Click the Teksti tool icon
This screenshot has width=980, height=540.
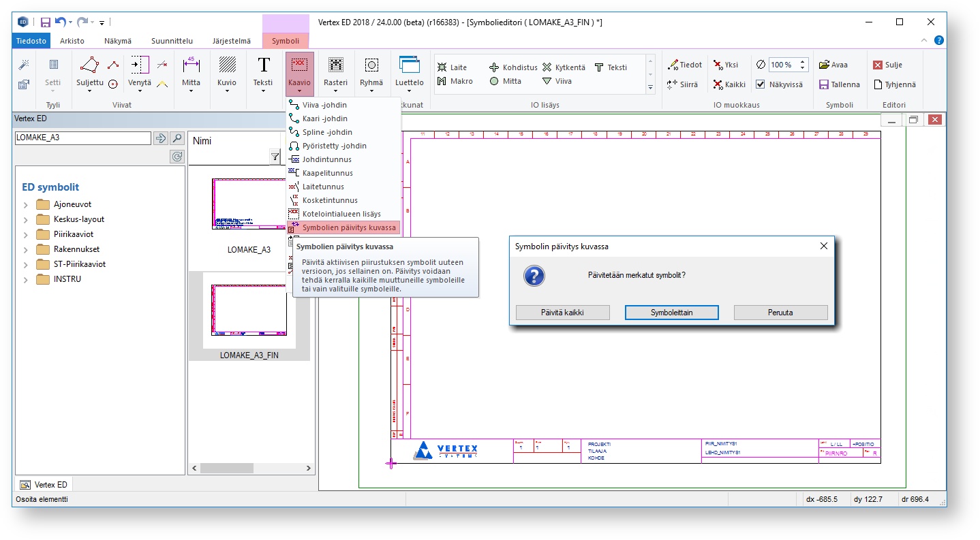pyautogui.click(x=263, y=65)
